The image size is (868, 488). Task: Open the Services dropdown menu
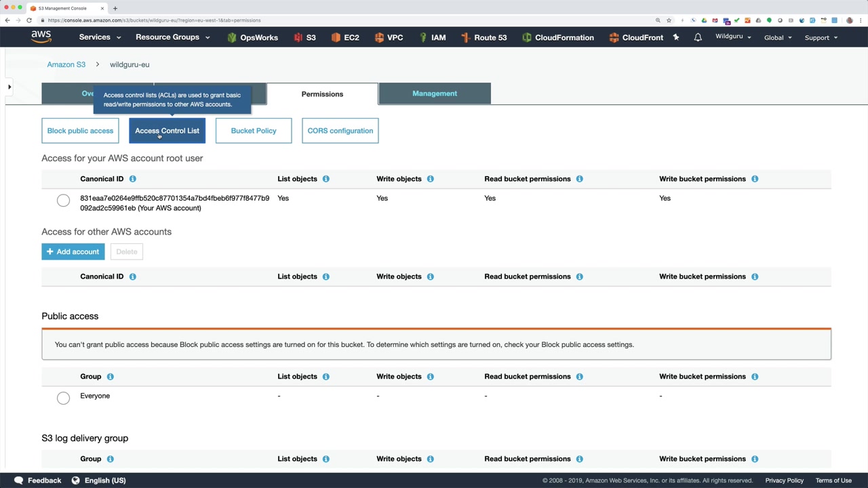click(x=100, y=37)
